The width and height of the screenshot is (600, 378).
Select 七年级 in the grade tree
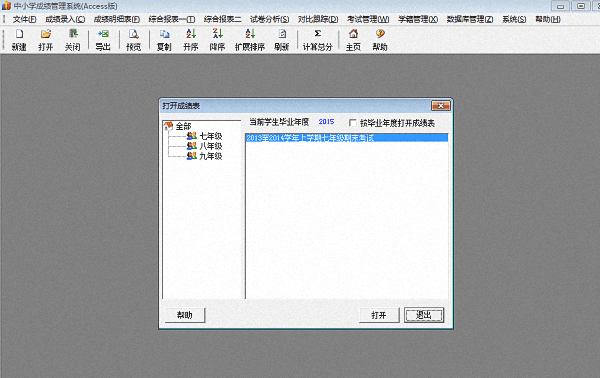[x=210, y=136]
